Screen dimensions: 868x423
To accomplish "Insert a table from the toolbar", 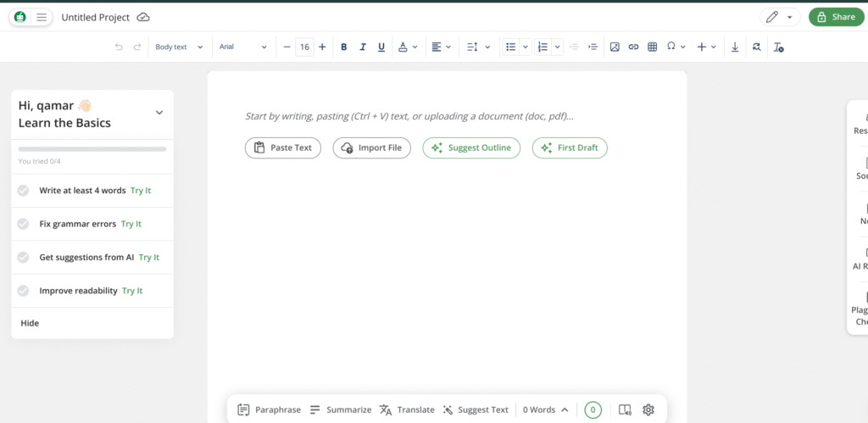I will 652,47.
